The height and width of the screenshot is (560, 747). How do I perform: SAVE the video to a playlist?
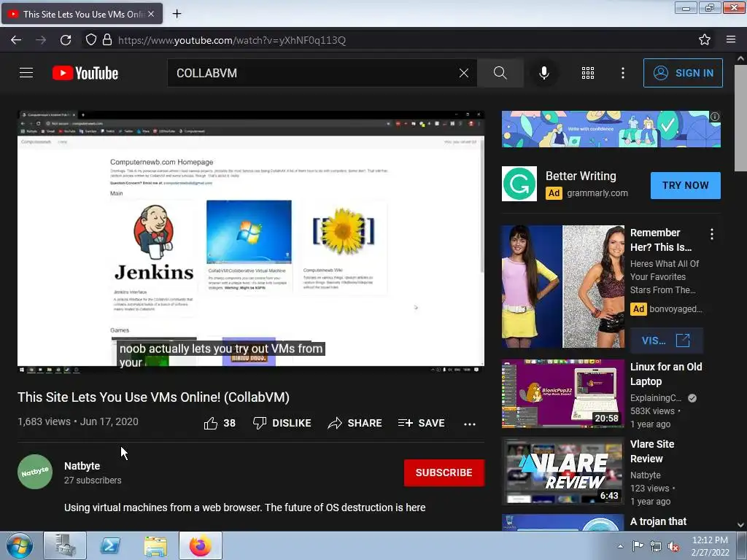click(x=421, y=423)
